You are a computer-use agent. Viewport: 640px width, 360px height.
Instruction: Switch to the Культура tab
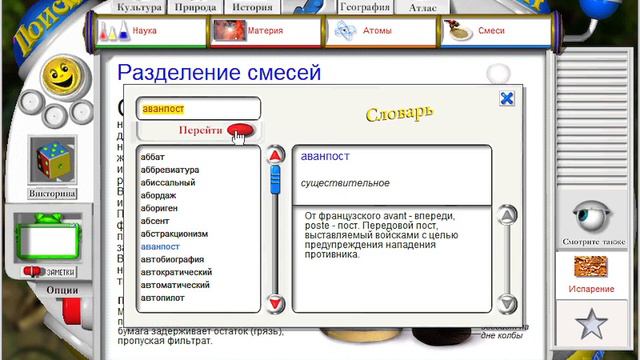point(139,7)
